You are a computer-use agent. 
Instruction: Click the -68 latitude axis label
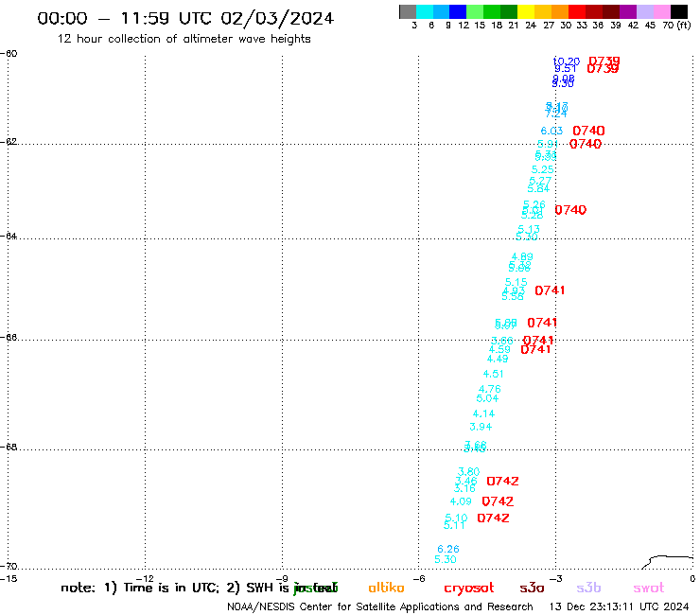[9, 448]
